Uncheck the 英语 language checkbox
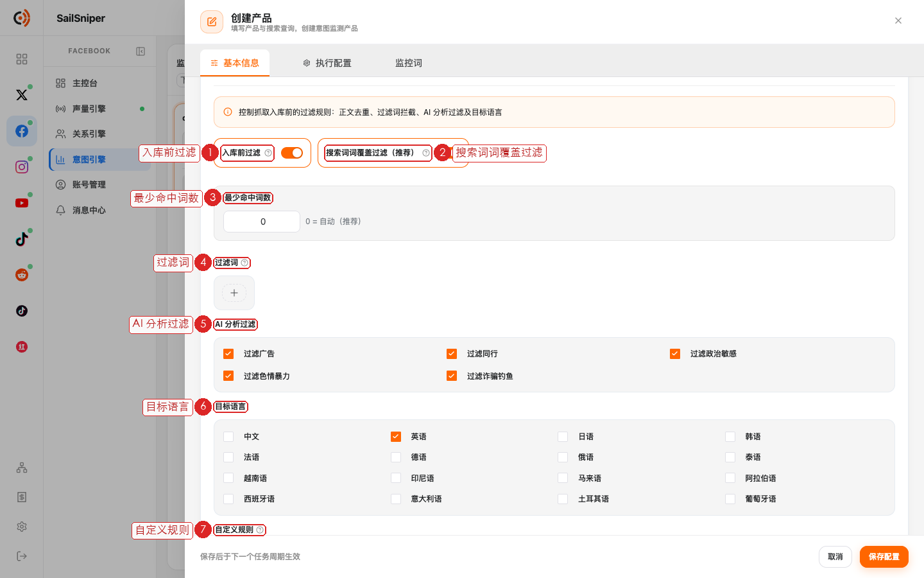The width and height of the screenshot is (924, 578). click(396, 437)
